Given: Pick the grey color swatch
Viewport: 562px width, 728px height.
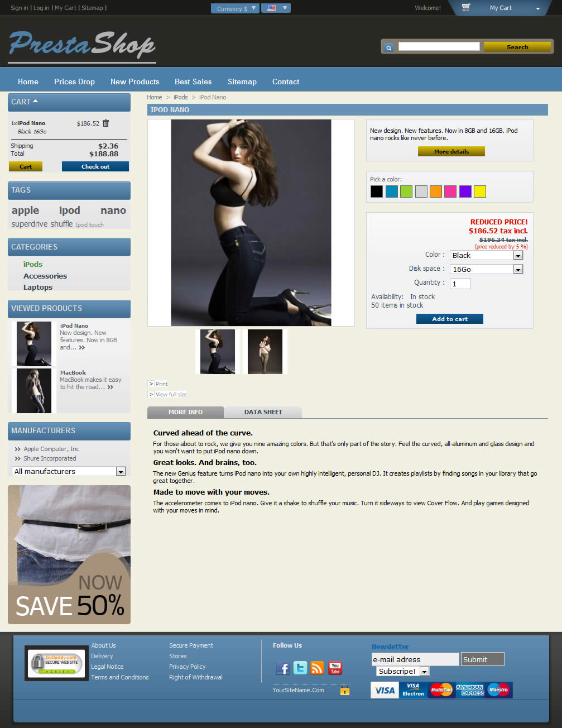Looking at the screenshot, I should [x=421, y=191].
